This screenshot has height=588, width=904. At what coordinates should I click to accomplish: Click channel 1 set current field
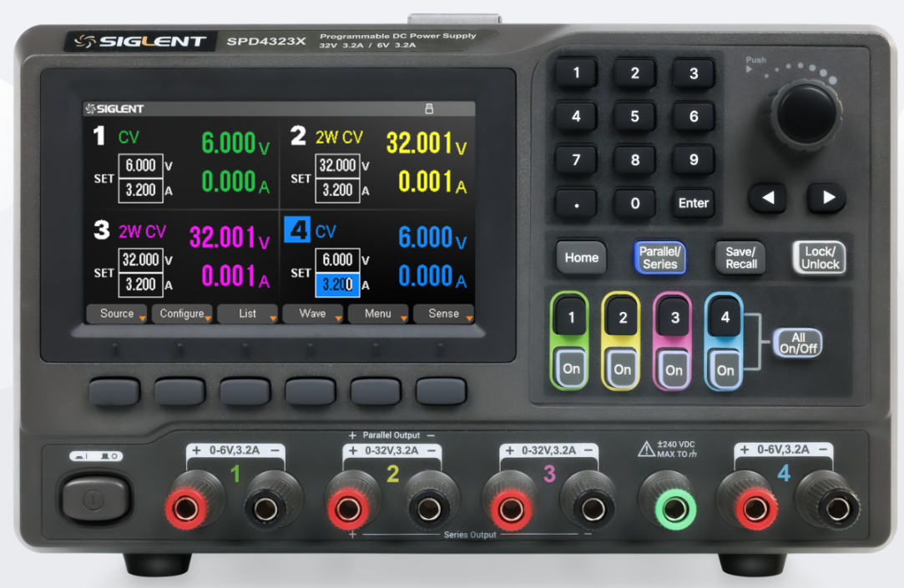point(141,190)
